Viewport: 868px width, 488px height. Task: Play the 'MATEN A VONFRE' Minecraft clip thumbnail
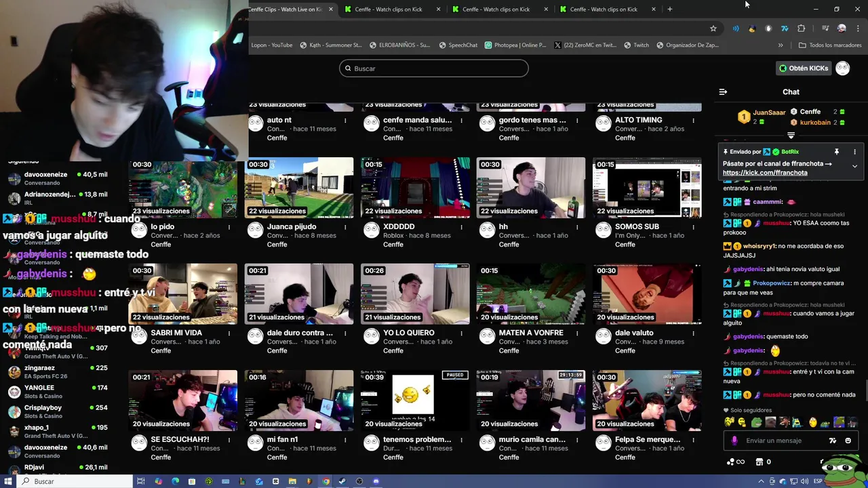[531, 294]
